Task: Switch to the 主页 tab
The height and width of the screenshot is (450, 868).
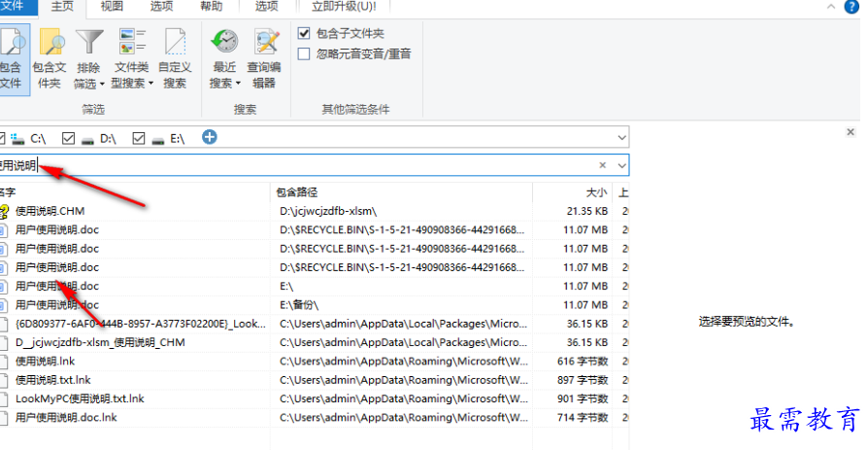Action: 62,7
